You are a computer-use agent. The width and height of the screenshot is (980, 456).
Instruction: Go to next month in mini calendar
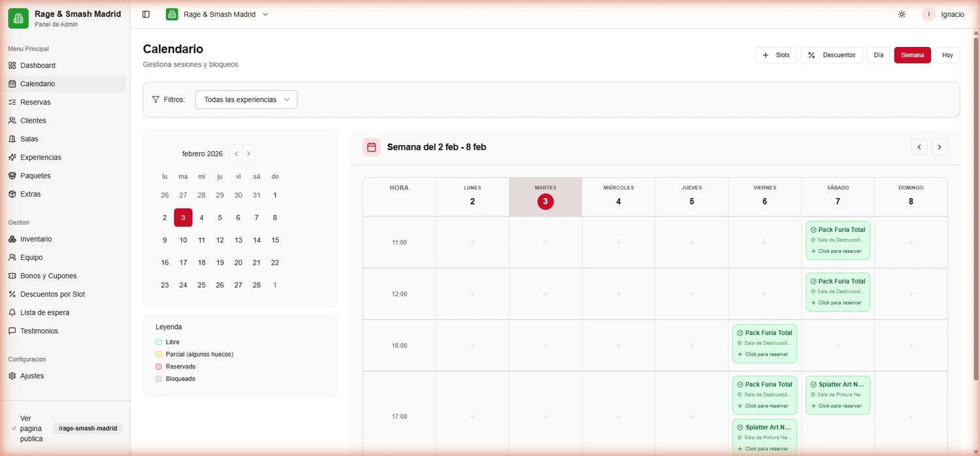pos(248,154)
